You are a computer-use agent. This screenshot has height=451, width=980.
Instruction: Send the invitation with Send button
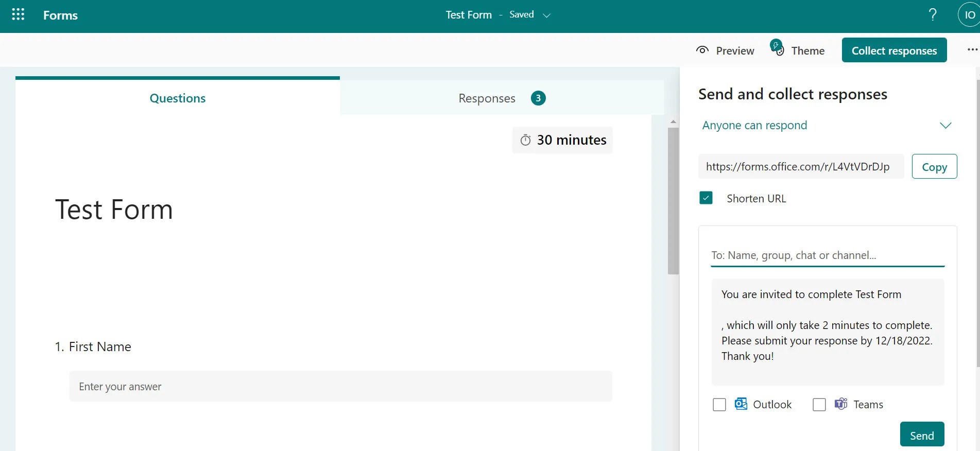(x=922, y=435)
